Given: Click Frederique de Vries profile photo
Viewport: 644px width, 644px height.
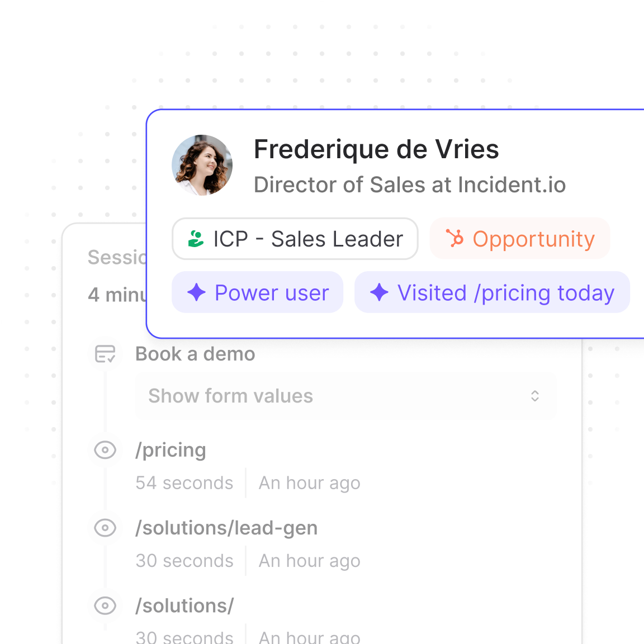Looking at the screenshot, I should pyautogui.click(x=202, y=165).
